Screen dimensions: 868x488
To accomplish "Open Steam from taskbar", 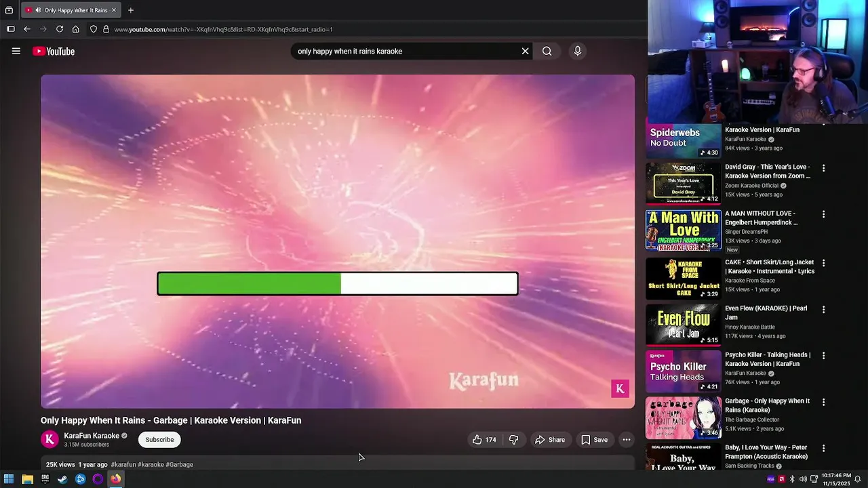I will [62, 479].
